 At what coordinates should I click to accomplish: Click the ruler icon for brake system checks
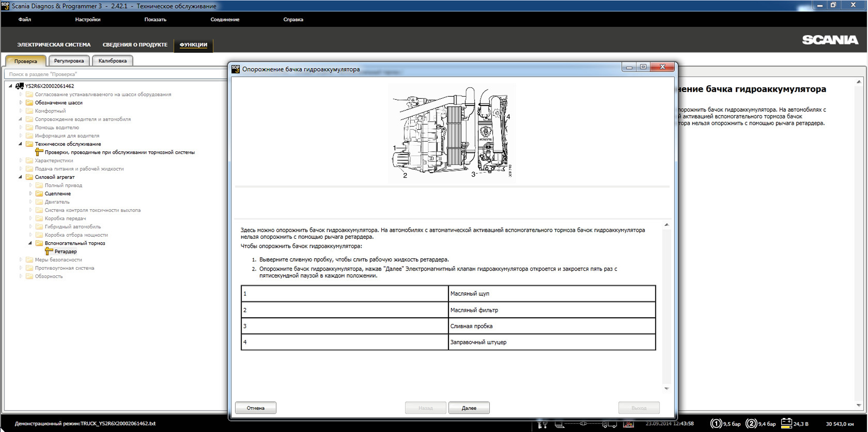[x=39, y=152]
